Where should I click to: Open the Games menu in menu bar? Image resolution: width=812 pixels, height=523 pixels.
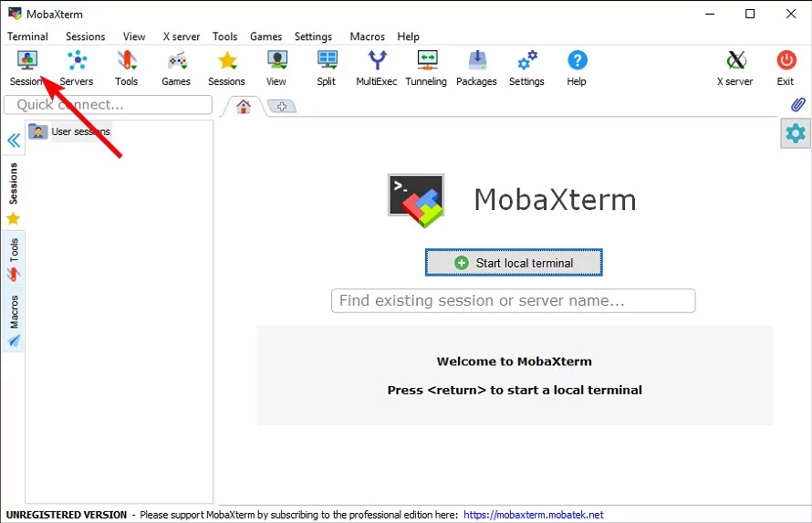click(266, 37)
